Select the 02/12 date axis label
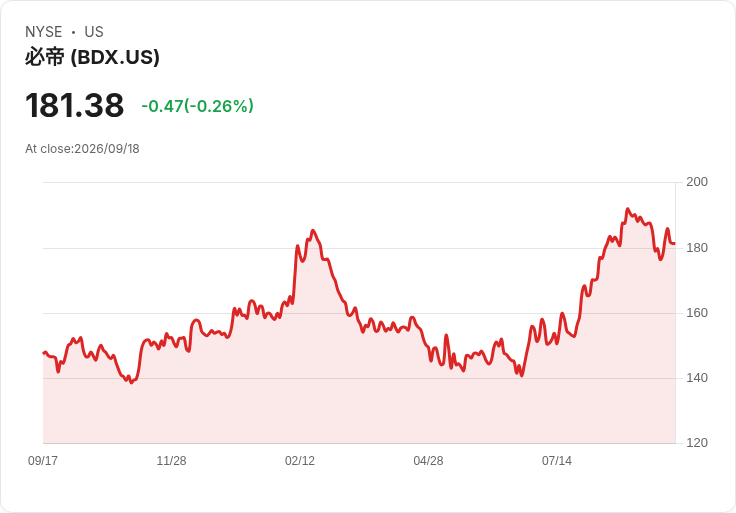The width and height of the screenshot is (736, 513). (300, 460)
